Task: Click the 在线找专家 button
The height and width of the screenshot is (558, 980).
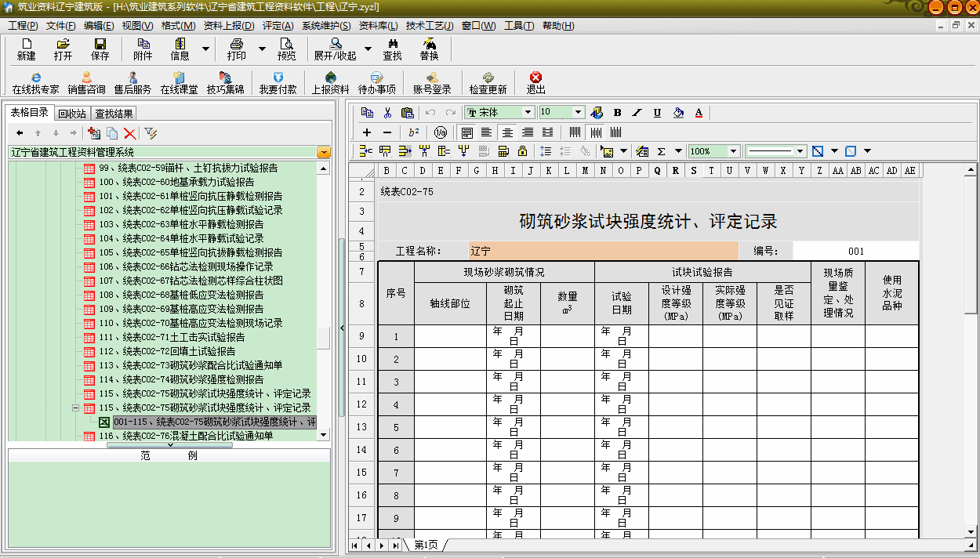Action: 35,82
